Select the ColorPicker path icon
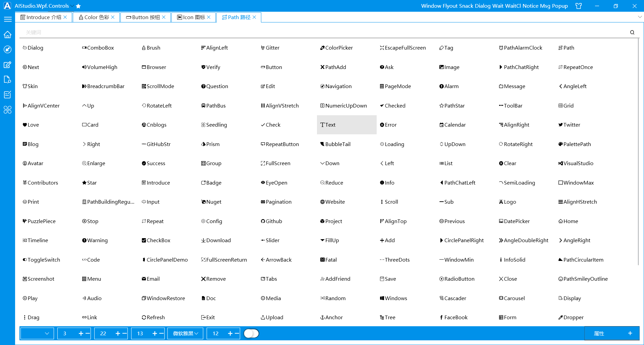 tap(336, 48)
